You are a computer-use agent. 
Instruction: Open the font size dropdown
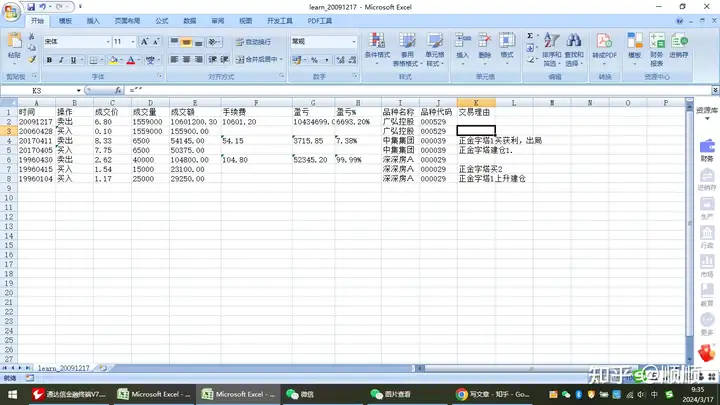pos(133,42)
